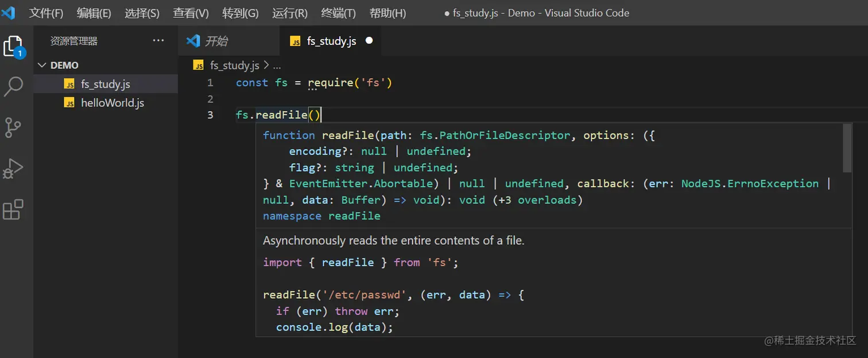Click fs_study.js in the breadcrumb

[x=235, y=66]
